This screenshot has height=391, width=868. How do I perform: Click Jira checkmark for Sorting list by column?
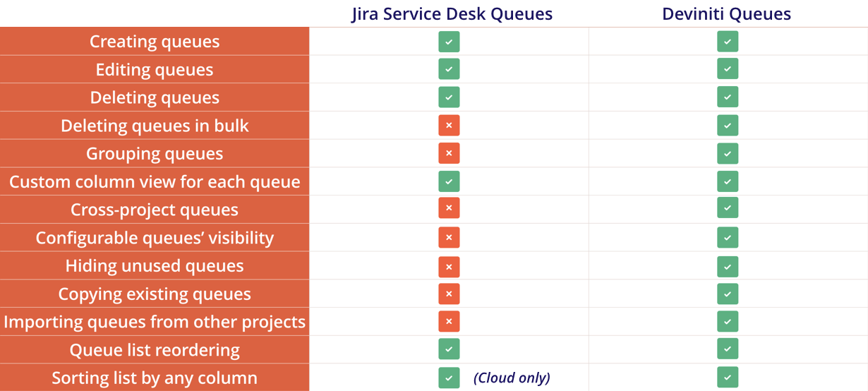[x=449, y=378]
